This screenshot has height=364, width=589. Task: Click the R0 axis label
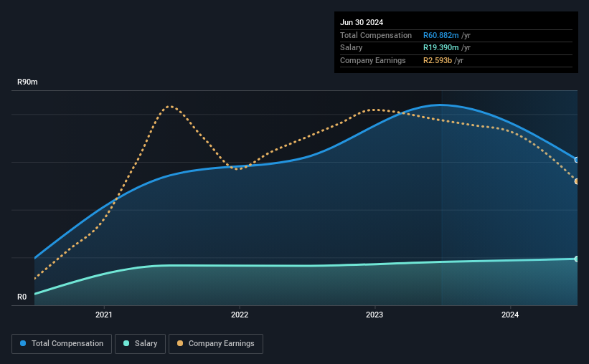(x=22, y=297)
